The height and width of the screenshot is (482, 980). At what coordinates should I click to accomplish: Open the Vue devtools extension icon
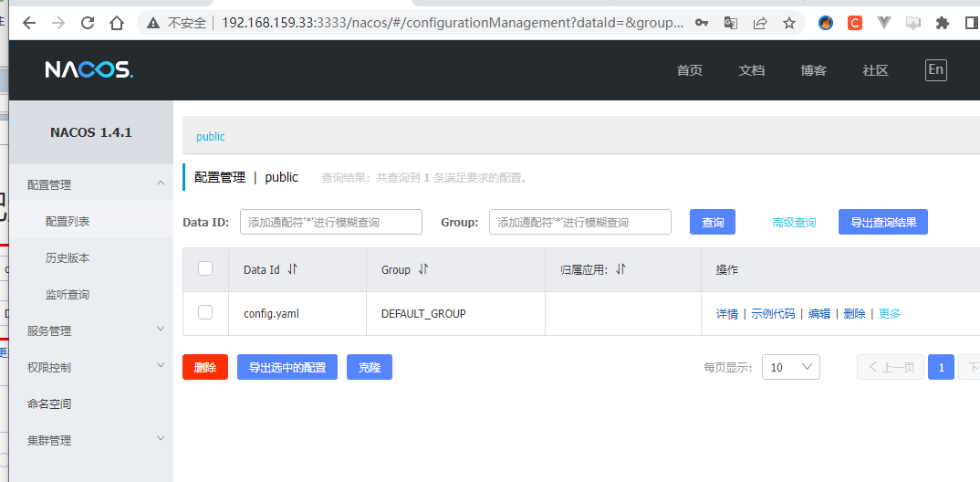(884, 23)
